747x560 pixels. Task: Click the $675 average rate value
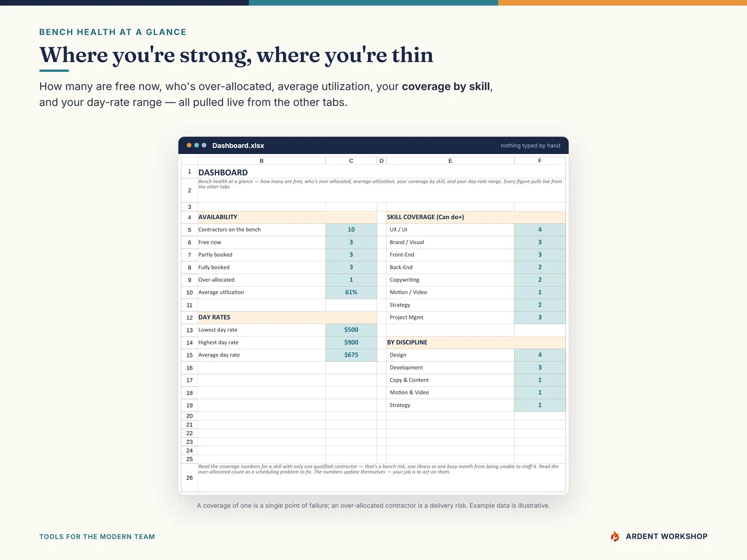351,355
